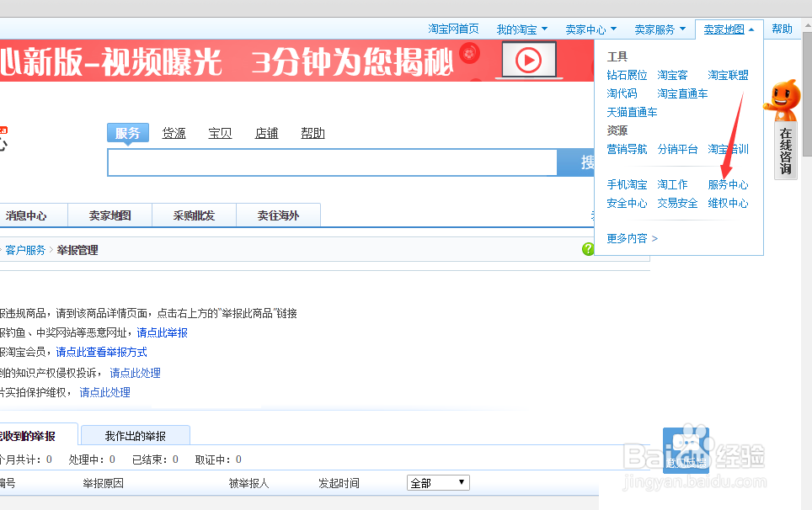Open 淘工作 in the dropdown menu

point(672,184)
